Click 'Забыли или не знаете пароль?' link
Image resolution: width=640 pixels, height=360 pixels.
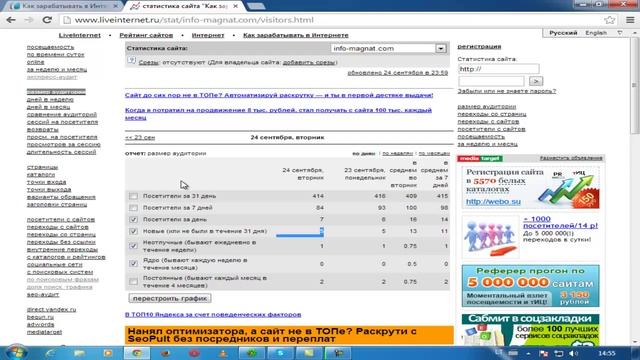[507, 91]
